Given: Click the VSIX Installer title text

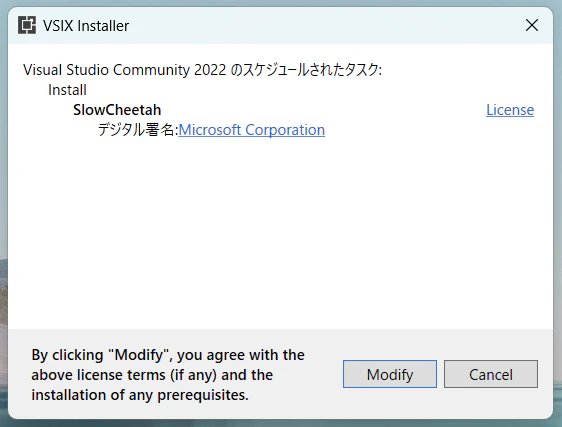Looking at the screenshot, I should pos(86,26).
